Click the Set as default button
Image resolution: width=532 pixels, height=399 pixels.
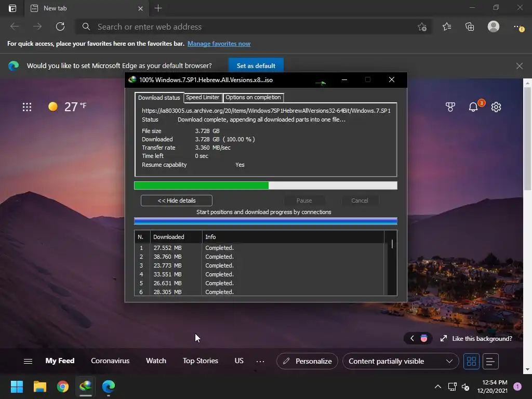256,66
